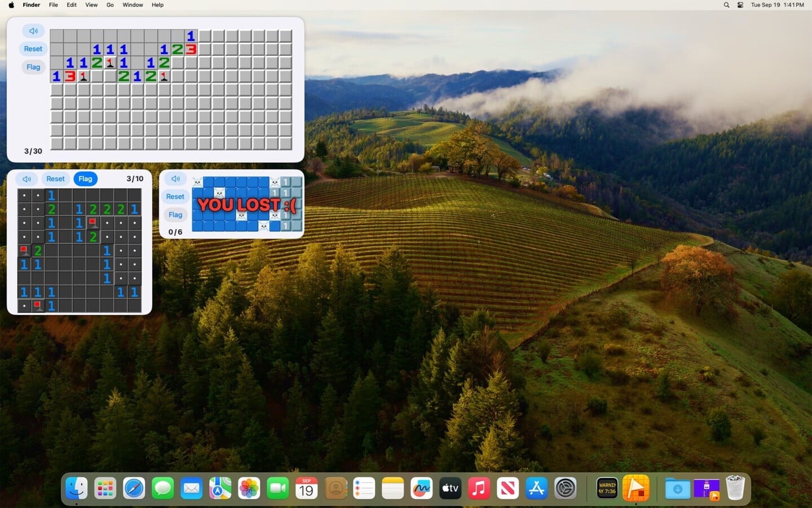Open the App Store from the Dock

tap(536, 488)
